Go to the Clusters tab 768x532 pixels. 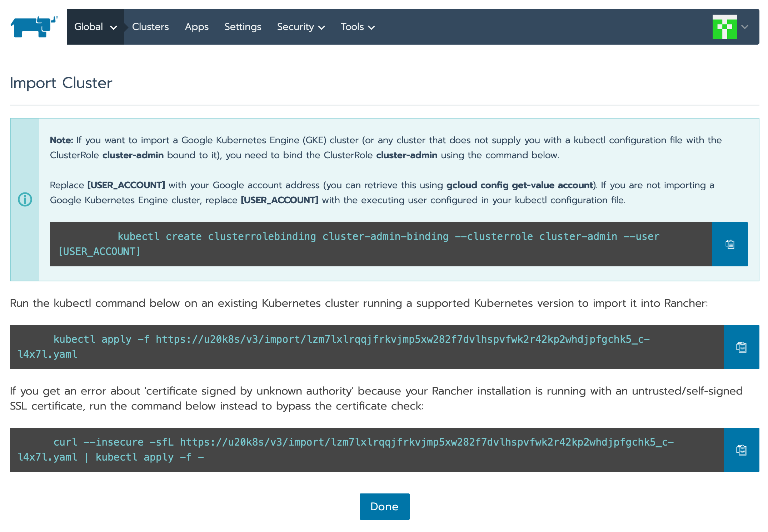pyautogui.click(x=150, y=27)
